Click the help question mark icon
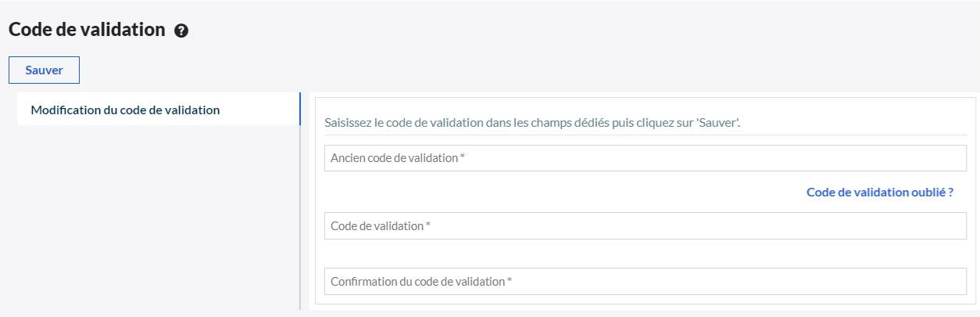Viewport: 980px width, 317px height. click(x=182, y=31)
